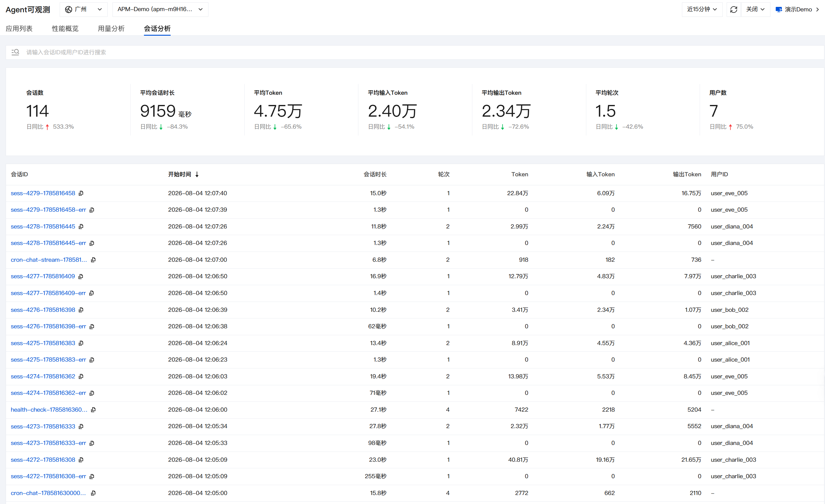The width and height of the screenshot is (825, 504).
Task: Copy session ID sess-4277-1785816409
Action: [x=81, y=276]
